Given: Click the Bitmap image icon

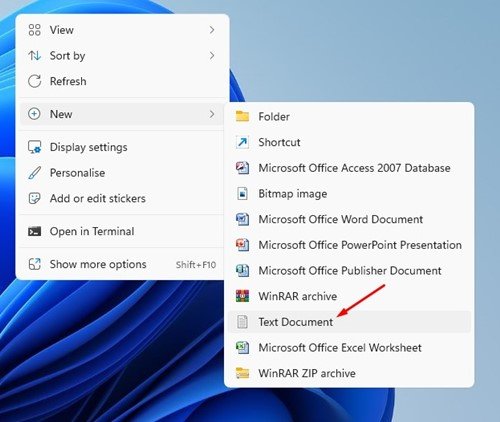Looking at the screenshot, I should coord(242,193).
